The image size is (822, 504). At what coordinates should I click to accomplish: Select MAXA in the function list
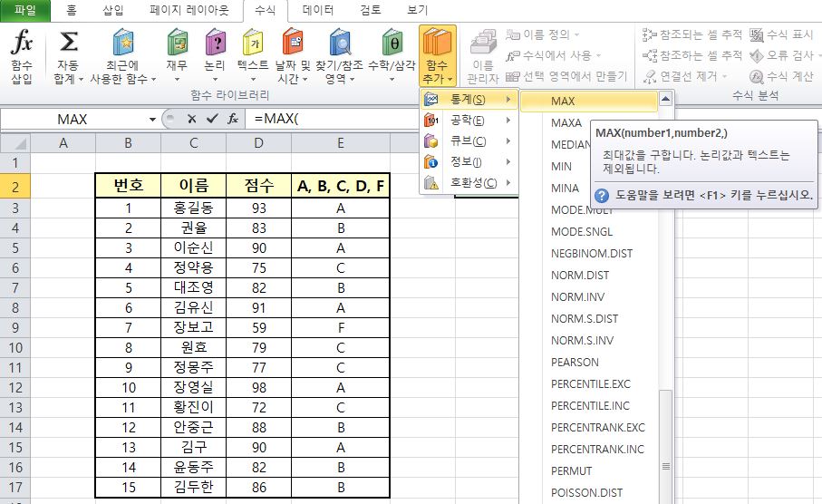(566, 122)
